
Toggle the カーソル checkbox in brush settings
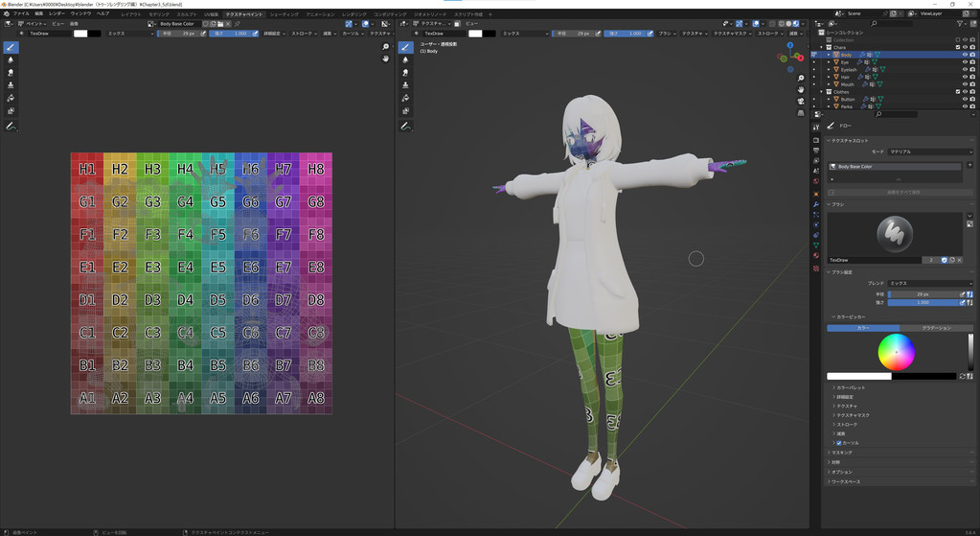(838, 443)
